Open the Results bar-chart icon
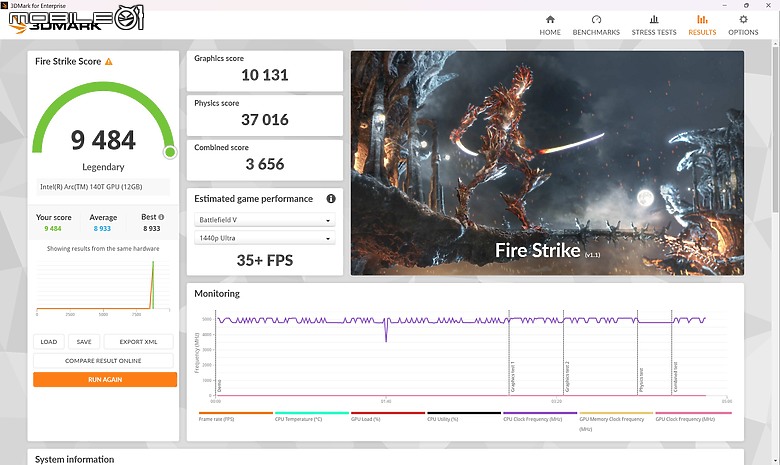Image resolution: width=780 pixels, height=465 pixels. (x=702, y=19)
